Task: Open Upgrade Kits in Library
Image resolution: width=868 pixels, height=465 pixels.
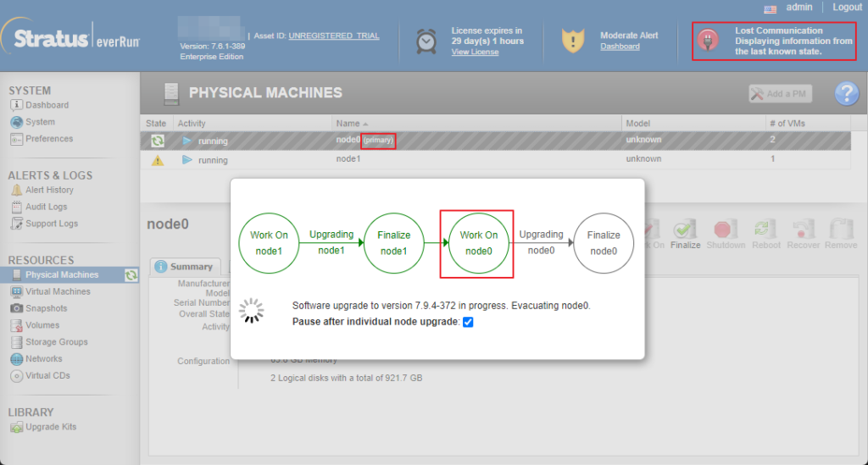Action: point(51,427)
